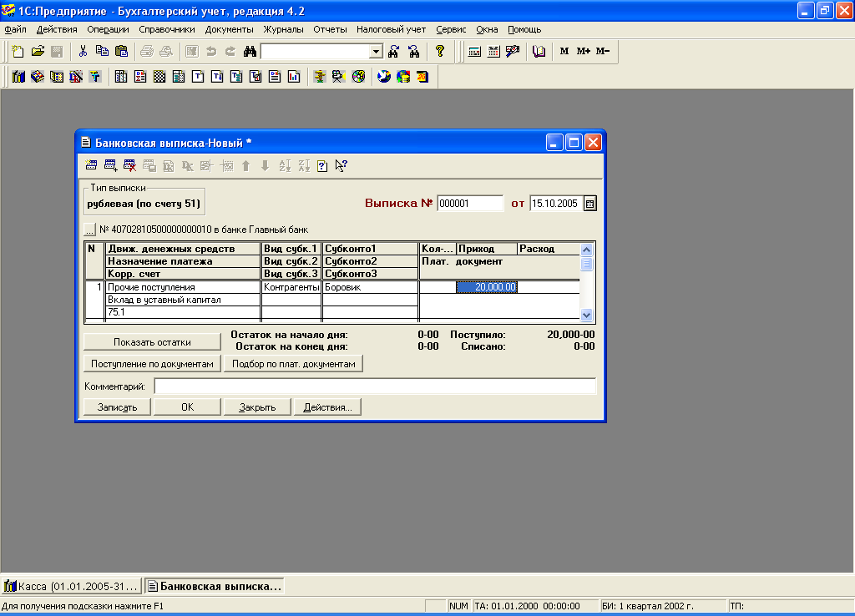This screenshot has width=855, height=616.
Task: Click the New document icon
Action: 18,51
